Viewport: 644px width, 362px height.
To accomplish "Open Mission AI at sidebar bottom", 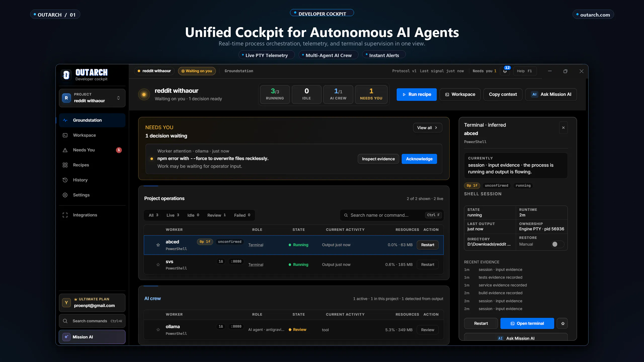I will click(92, 337).
